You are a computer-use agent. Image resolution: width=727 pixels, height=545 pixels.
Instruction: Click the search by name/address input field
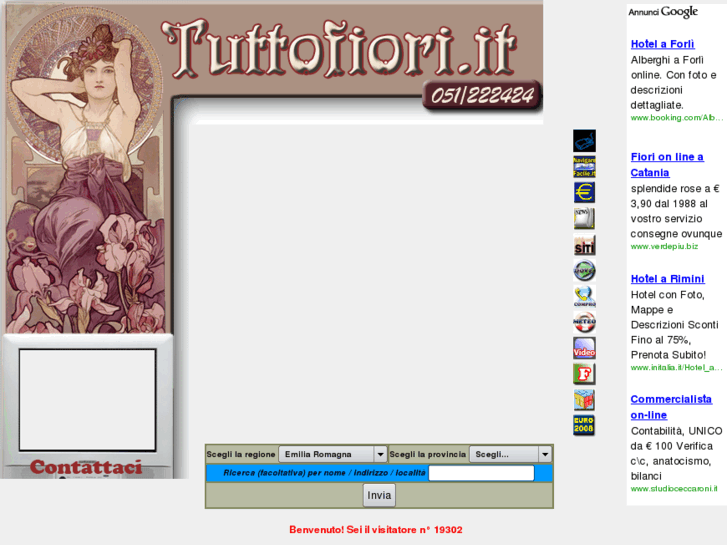(x=481, y=473)
